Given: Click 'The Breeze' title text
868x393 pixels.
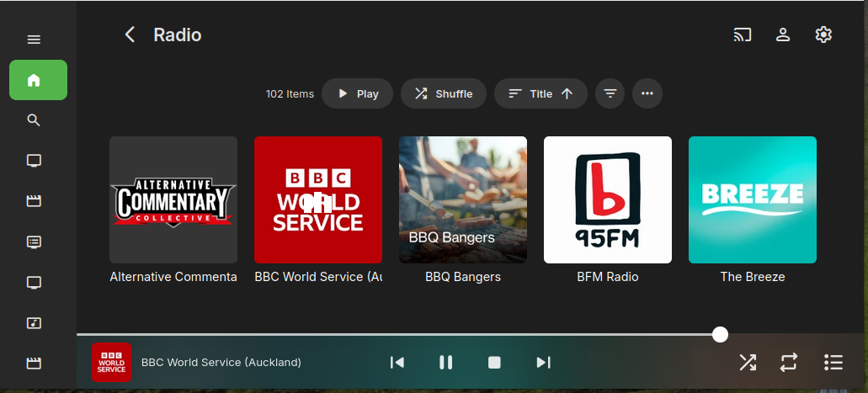Looking at the screenshot, I should (753, 277).
